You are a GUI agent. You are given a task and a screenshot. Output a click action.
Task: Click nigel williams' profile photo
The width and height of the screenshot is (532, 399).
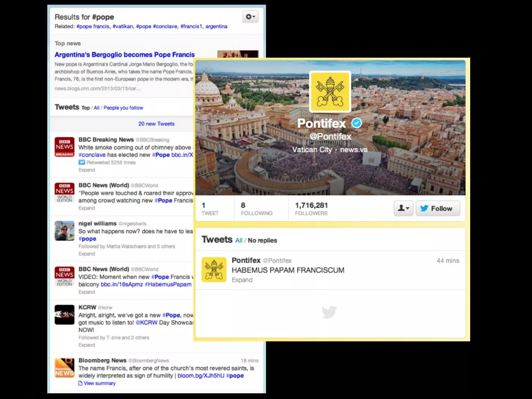click(64, 231)
